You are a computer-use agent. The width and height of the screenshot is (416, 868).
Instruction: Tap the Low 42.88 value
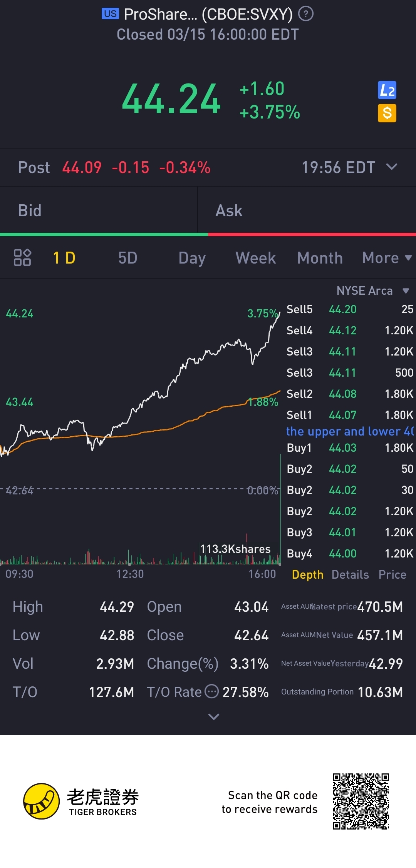117,635
